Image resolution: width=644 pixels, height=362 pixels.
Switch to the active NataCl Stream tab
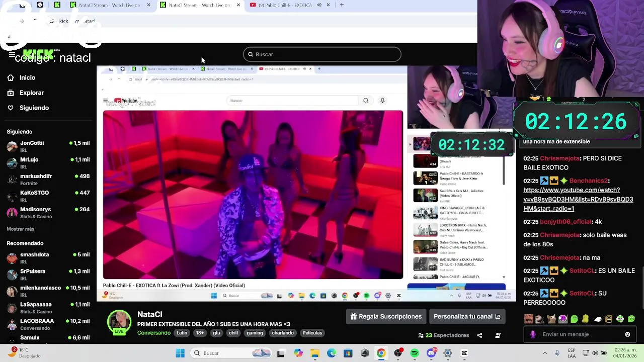[200, 5]
